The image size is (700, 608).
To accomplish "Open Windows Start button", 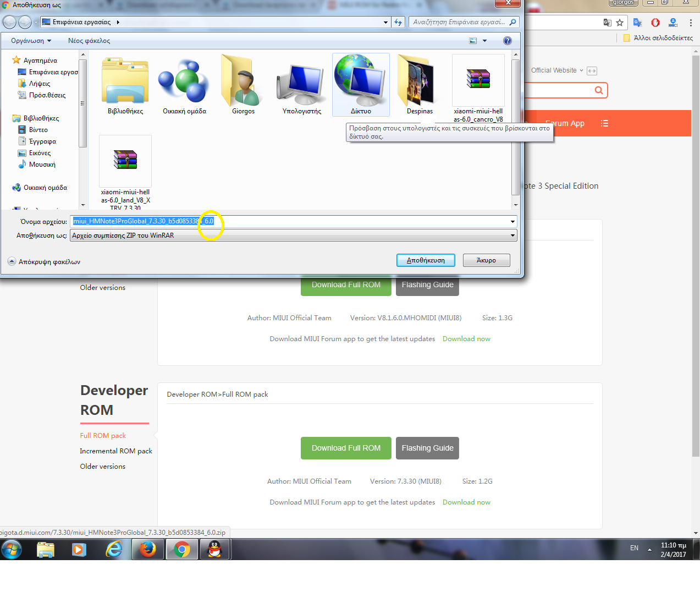I will tap(12, 549).
